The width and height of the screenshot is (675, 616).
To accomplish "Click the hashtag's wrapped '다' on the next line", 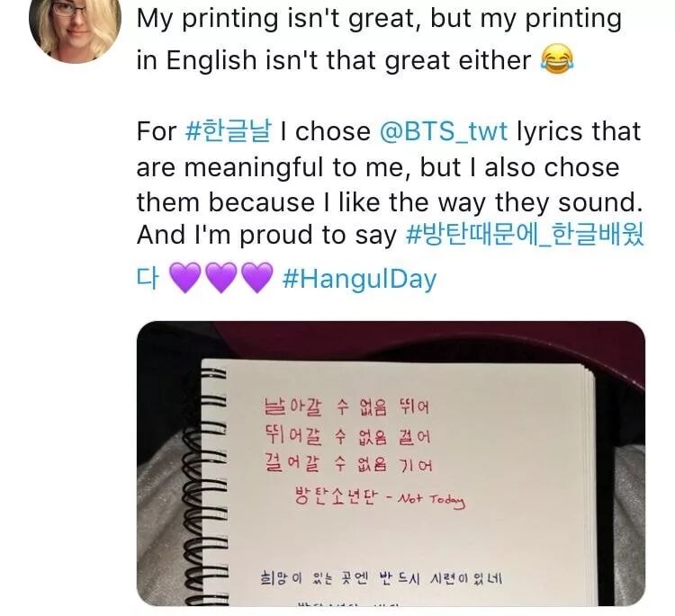I will pos(148,278).
